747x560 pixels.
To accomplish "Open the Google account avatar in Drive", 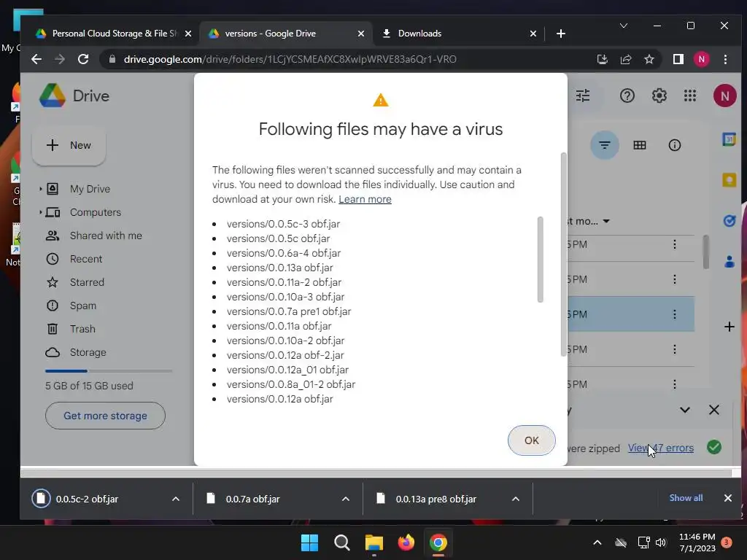I will (724, 96).
